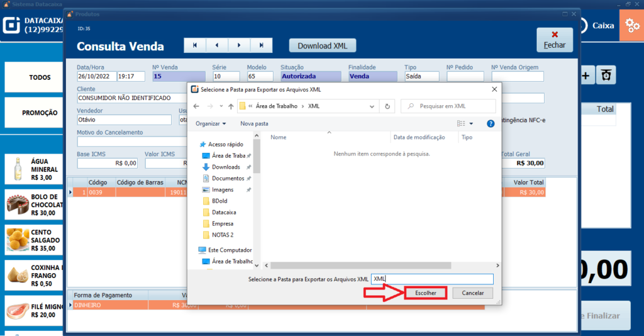Image resolution: width=644 pixels, height=336 pixels.
Task: Click the weighing scale icon
Action: click(606, 76)
